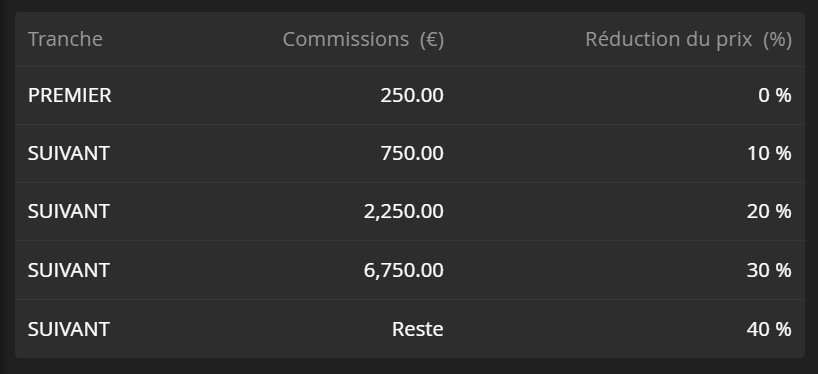Screen dimensions: 818x374
Task: Click the Réduction du prix (%) header
Action: (x=689, y=39)
